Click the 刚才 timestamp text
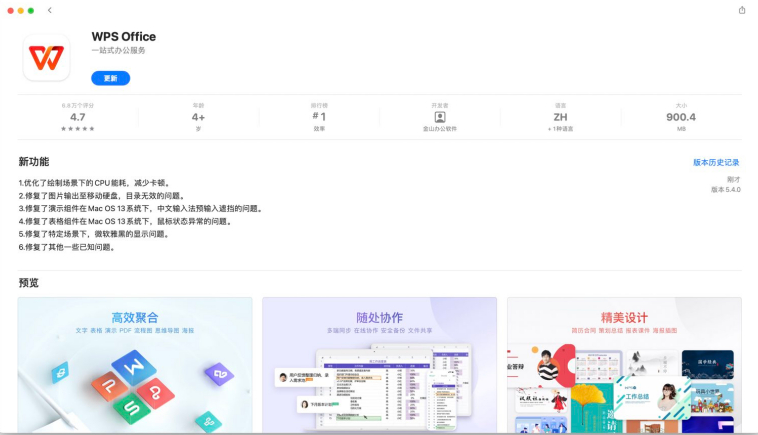758x435 pixels. pos(733,179)
